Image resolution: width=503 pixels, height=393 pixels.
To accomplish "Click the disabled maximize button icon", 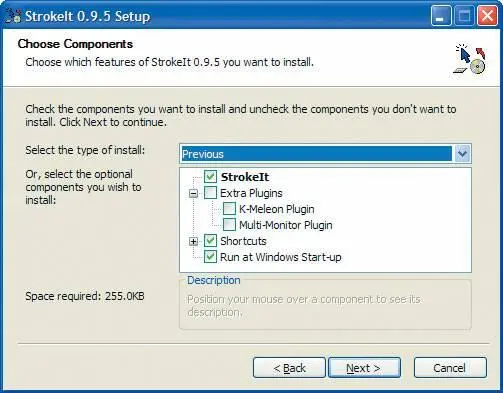I will (x=464, y=16).
